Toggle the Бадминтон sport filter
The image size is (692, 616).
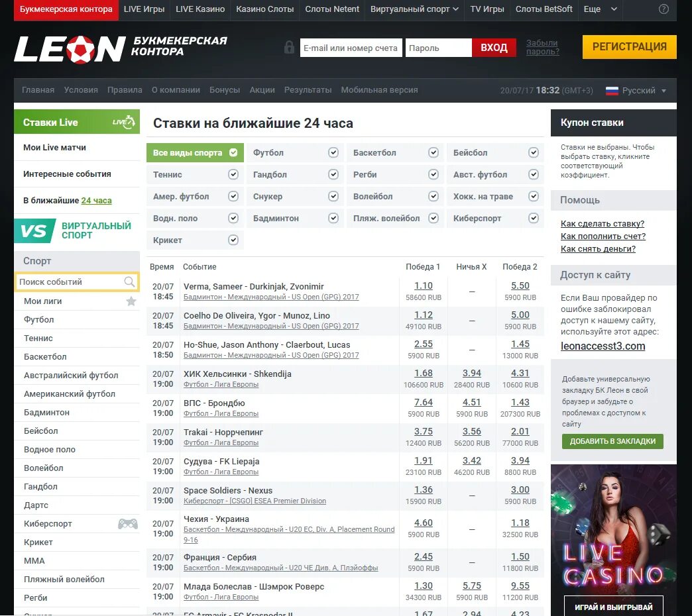tap(295, 219)
